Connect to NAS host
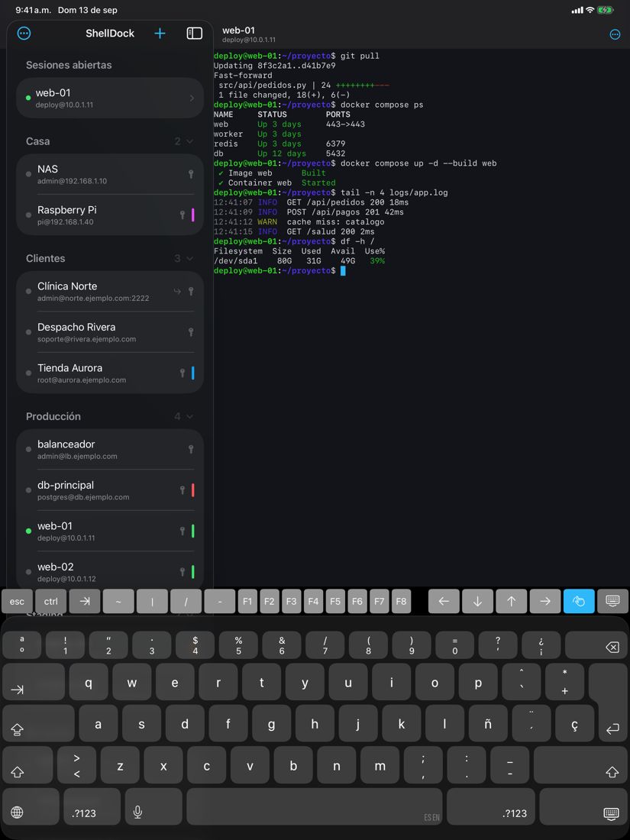Image resolution: width=630 pixels, height=840 pixels. (x=110, y=174)
